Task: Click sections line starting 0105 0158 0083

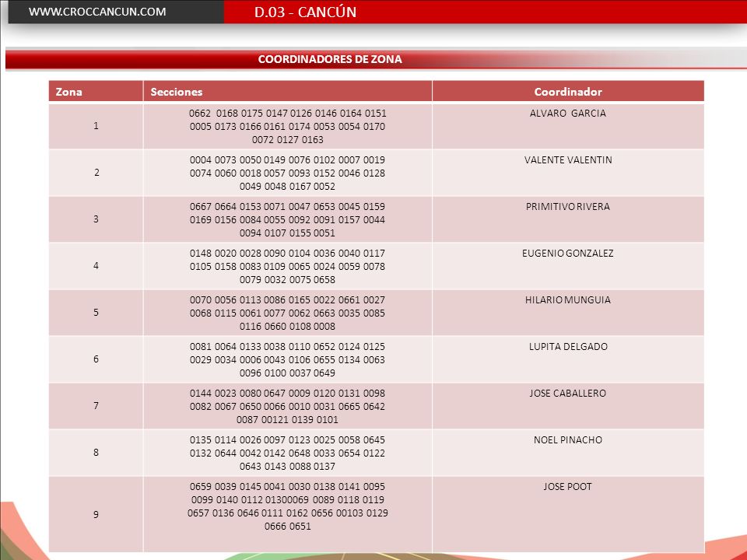Action: pyautogui.click(x=288, y=267)
